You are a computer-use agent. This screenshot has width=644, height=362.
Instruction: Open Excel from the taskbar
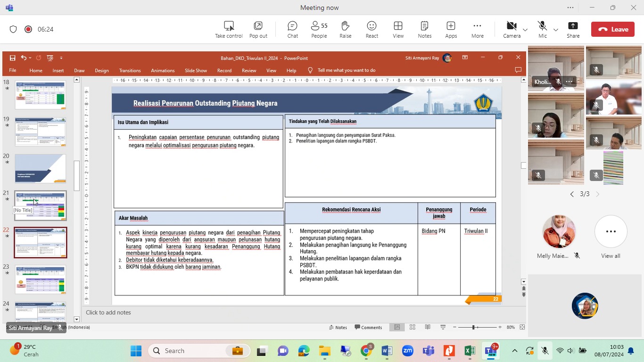pyautogui.click(x=470, y=351)
